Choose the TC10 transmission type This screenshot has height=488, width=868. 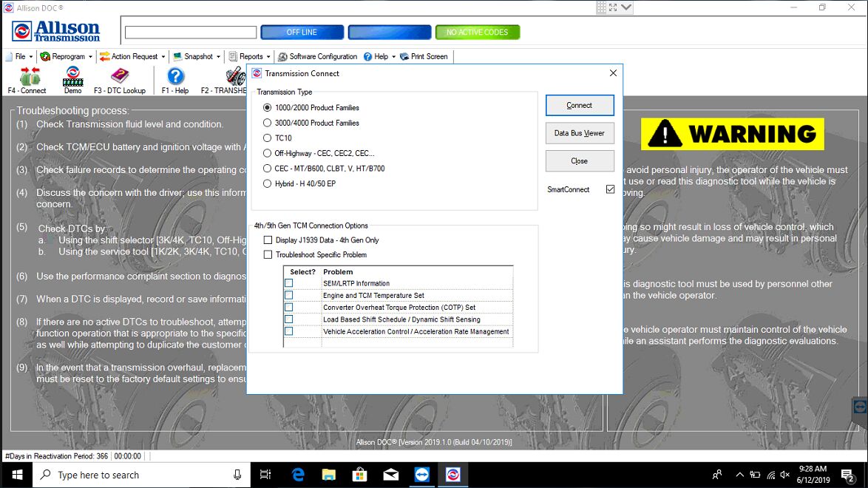coord(268,138)
